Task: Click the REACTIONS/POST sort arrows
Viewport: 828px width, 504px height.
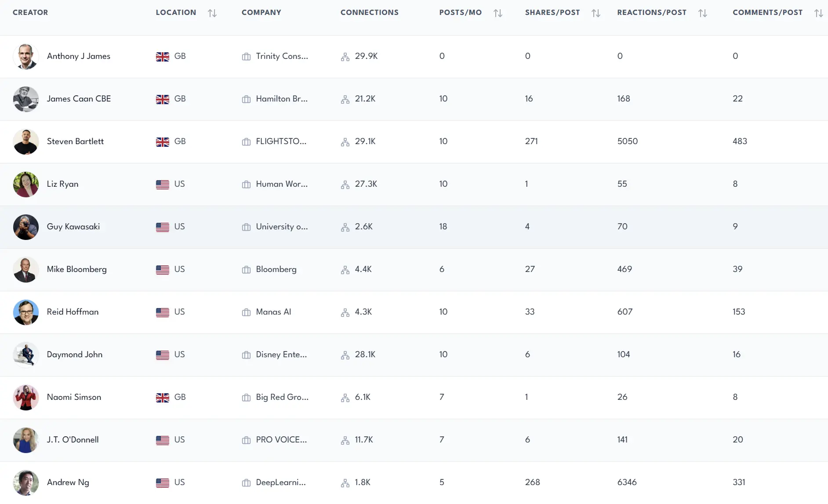Action: tap(703, 13)
